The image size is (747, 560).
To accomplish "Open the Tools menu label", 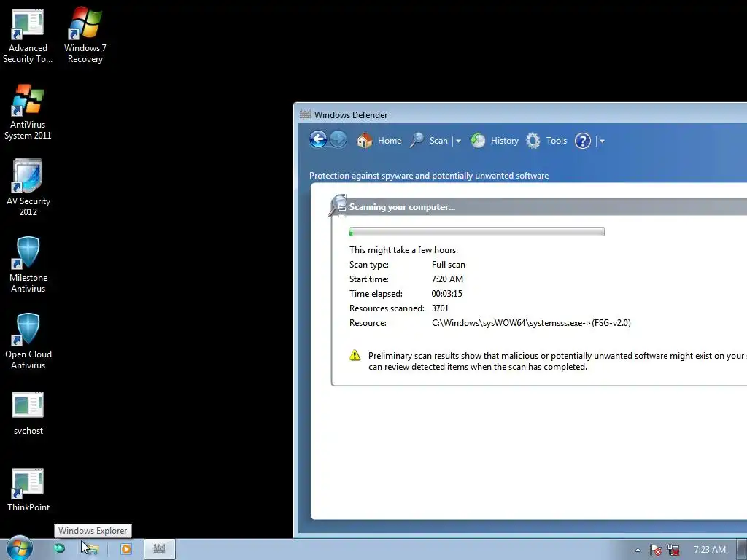I will tap(557, 141).
